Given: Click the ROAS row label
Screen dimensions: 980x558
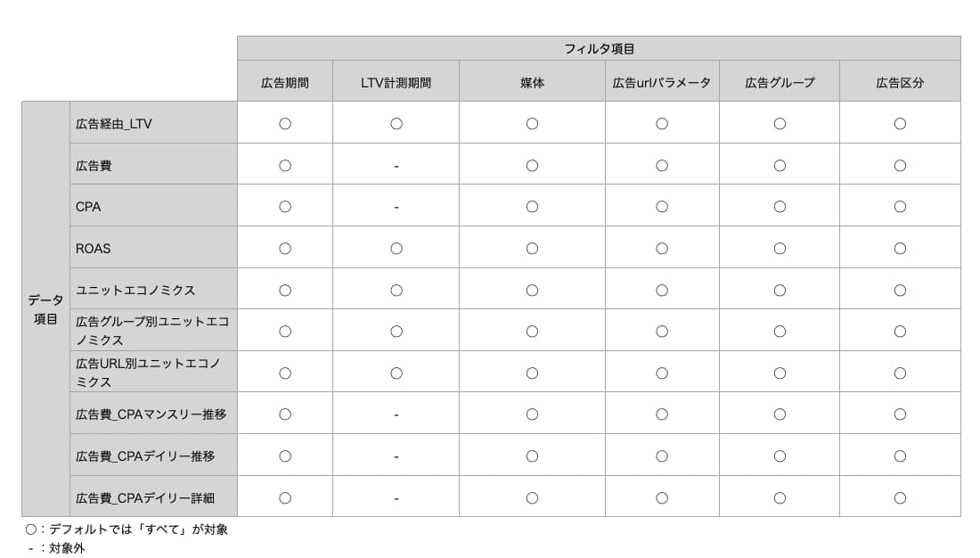Looking at the screenshot, I should point(153,248).
